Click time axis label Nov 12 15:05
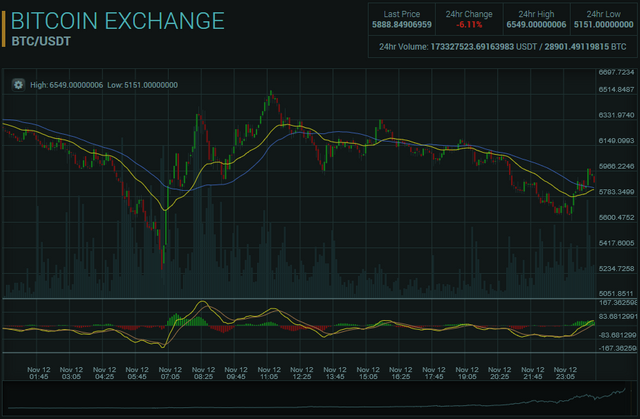Image resolution: width=640 pixels, height=419 pixels. (368, 373)
